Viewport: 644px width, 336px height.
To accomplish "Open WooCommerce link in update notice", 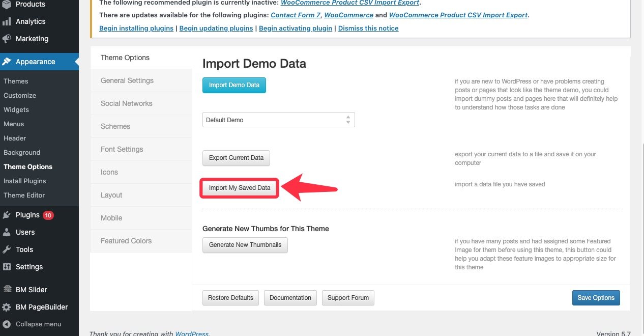I will pyautogui.click(x=349, y=15).
